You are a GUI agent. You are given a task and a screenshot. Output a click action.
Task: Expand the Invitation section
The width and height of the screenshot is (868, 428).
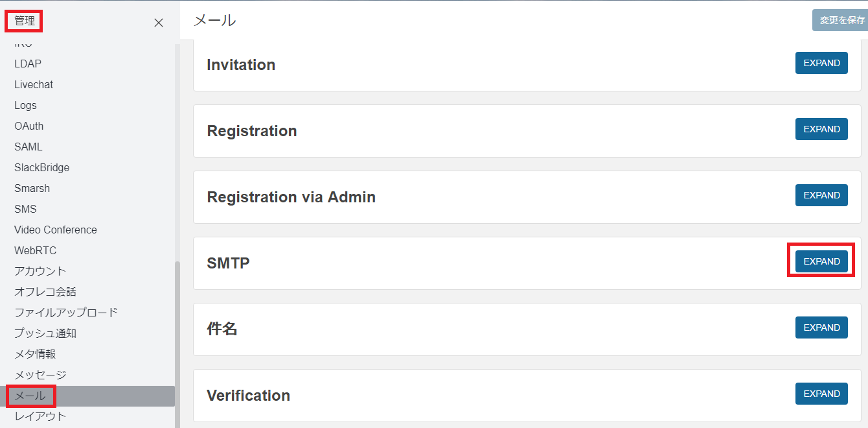(821, 63)
